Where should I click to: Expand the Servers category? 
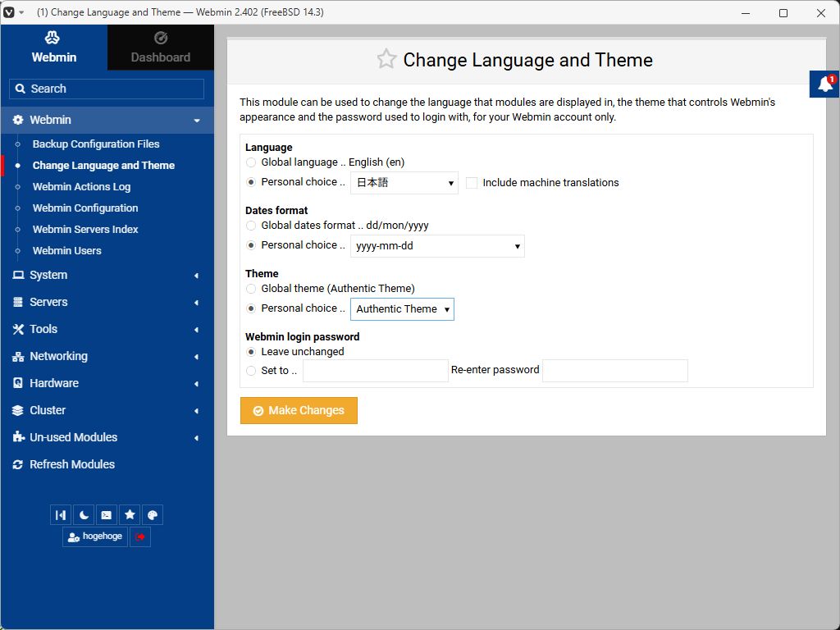[x=107, y=302]
